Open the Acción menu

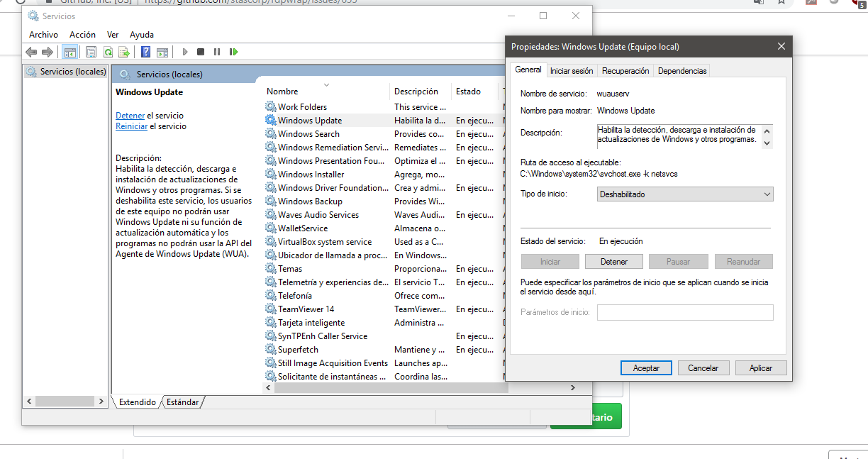[x=82, y=34]
